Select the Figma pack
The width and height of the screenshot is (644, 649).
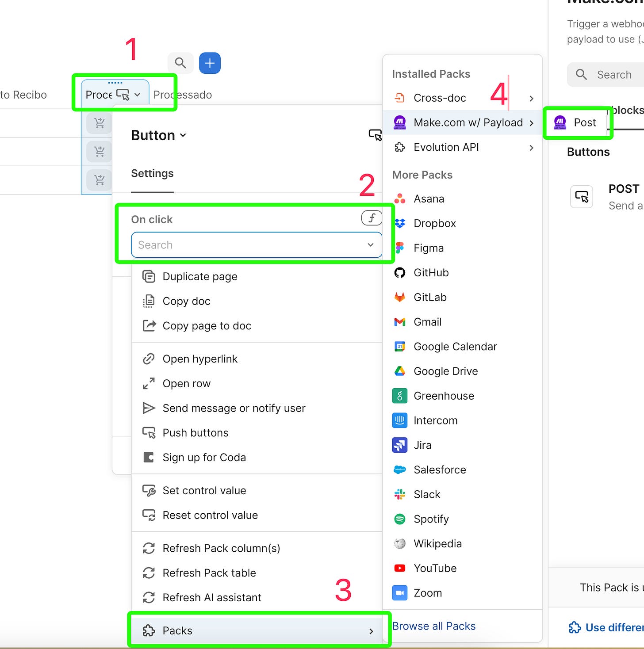(x=463, y=248)
